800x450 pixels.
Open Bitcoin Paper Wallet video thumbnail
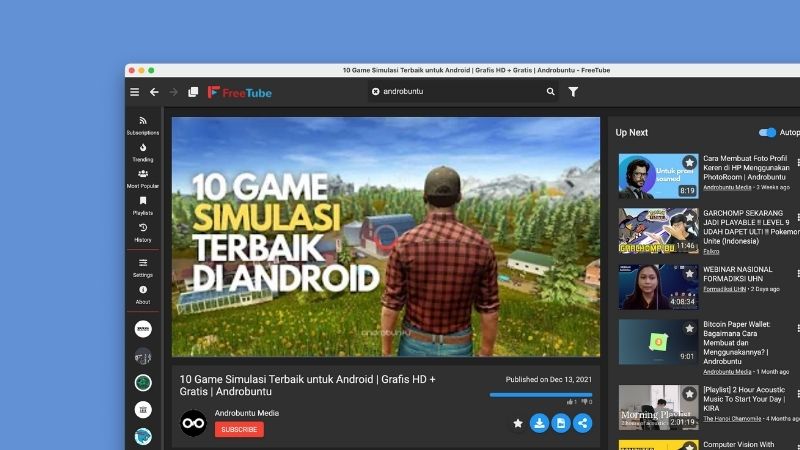tap(658, 342)
